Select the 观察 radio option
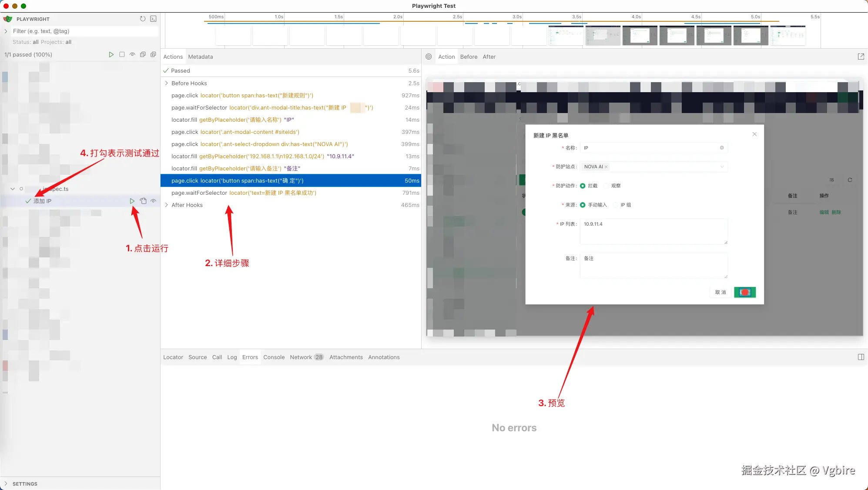The height and width of the screenshot is (490, 868). (x=606, y=186)
